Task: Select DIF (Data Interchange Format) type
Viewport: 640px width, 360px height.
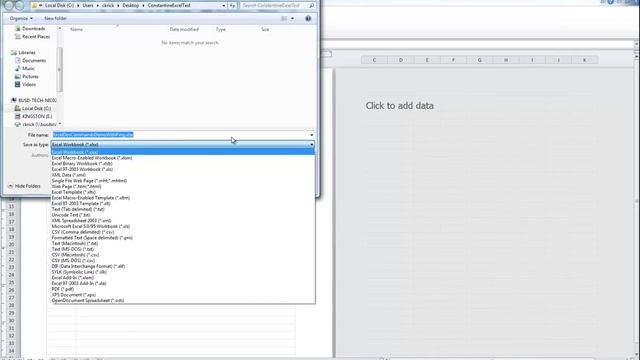Action: tap(182, 266)
